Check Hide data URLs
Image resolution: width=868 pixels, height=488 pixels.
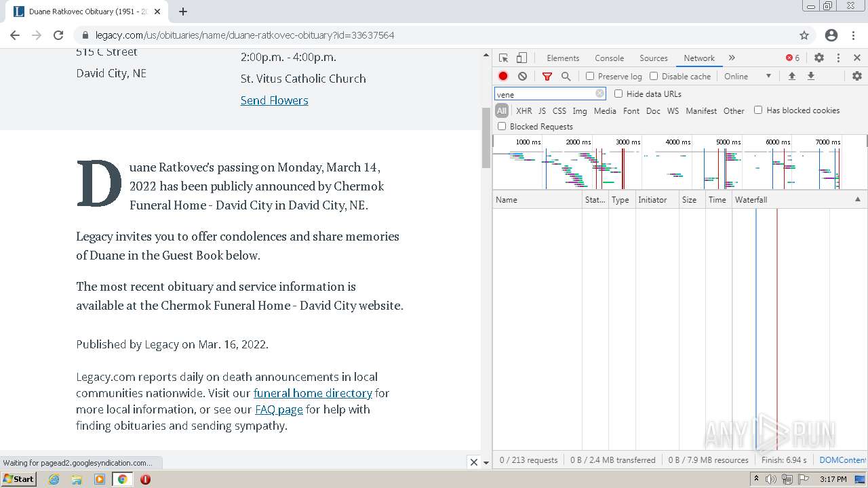tap(618, 94)
